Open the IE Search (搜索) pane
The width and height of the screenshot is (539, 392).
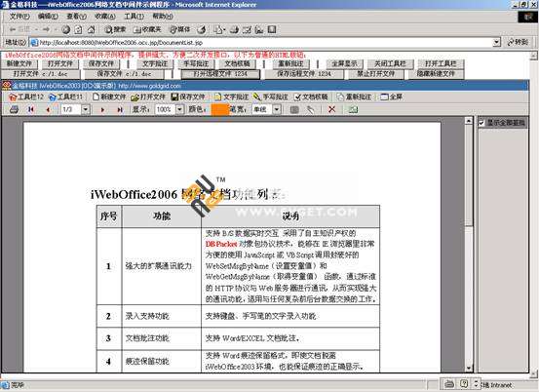[x=115, y=29]
